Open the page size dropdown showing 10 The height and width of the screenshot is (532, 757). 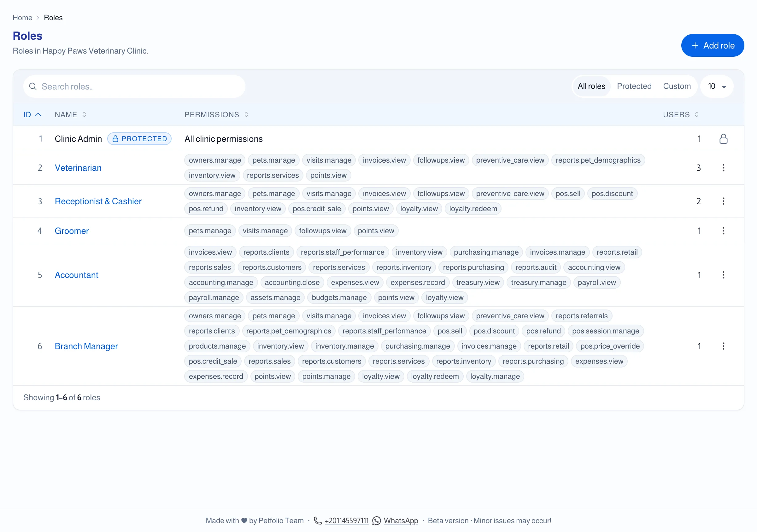(x=717, y=86)
